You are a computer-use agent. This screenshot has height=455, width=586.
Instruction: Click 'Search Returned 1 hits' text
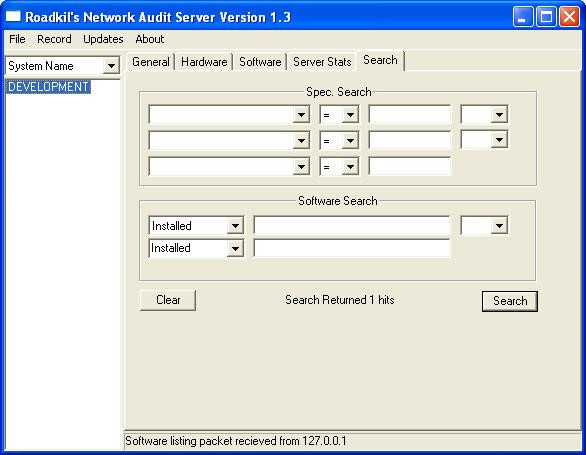[x=339, y=300]
